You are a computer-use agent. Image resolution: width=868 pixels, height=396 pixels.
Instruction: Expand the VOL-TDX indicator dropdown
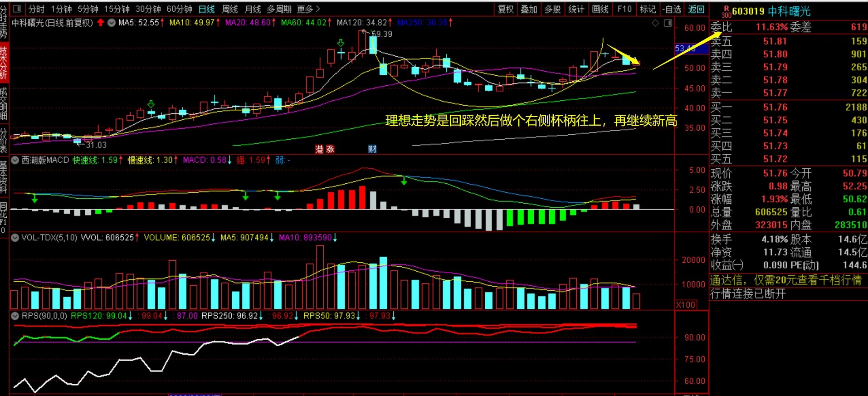tap(15, 237)
